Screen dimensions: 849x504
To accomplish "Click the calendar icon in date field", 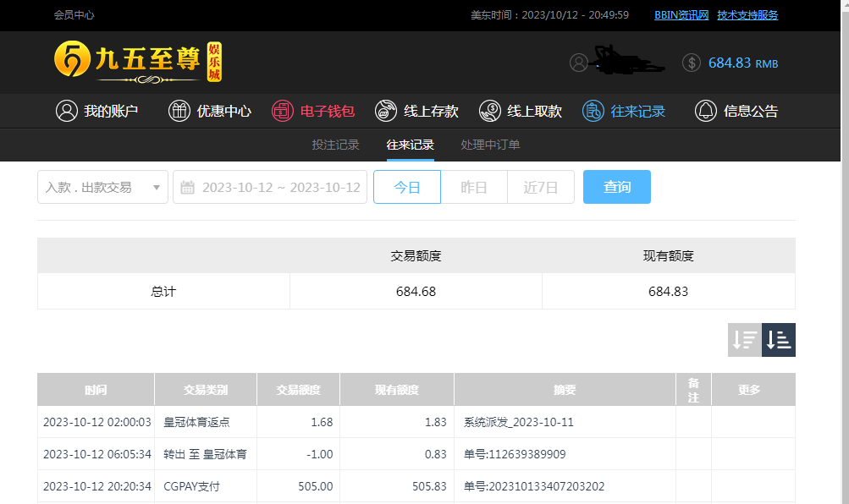I will click(x=187, y=187).
